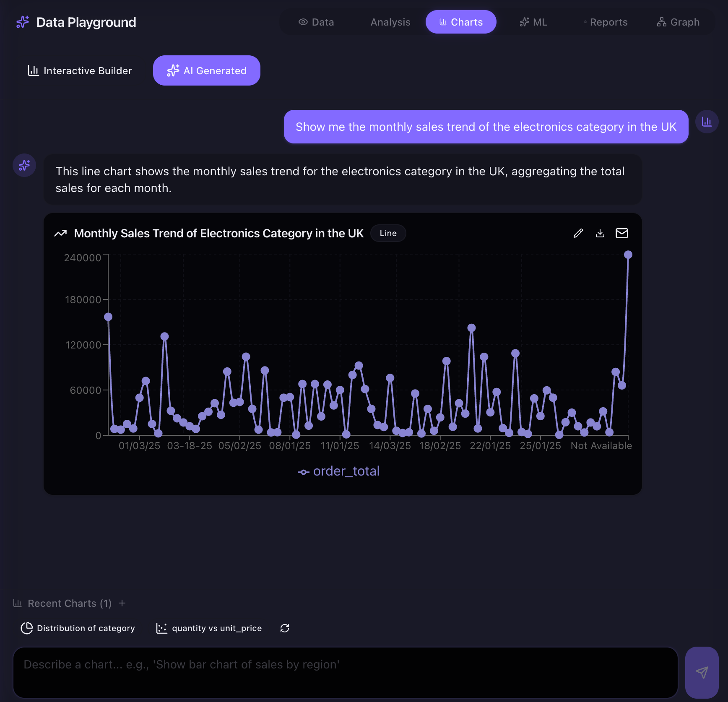Click the chart title text
728x702 pixels.
pyautogui.click(x=219, y=233)
